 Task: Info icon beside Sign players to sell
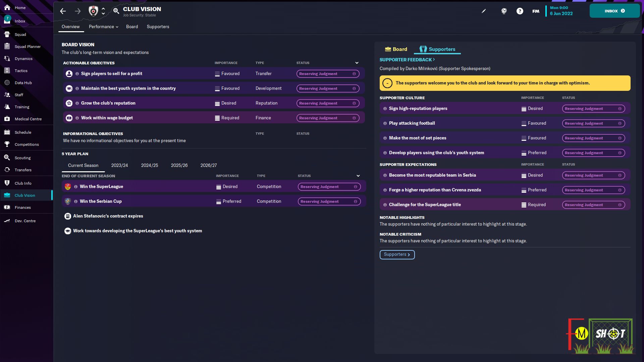77,74
